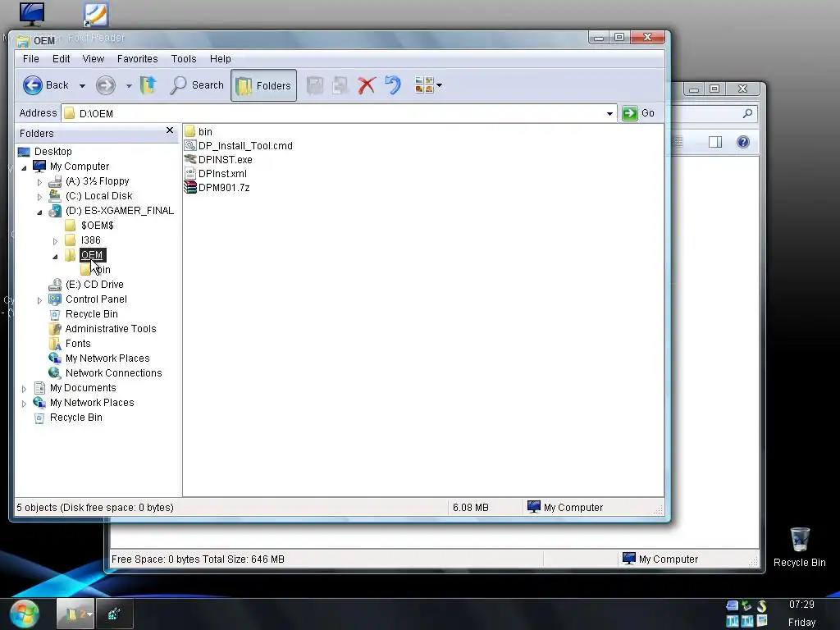Go back with the Back button

coord(46,85)
